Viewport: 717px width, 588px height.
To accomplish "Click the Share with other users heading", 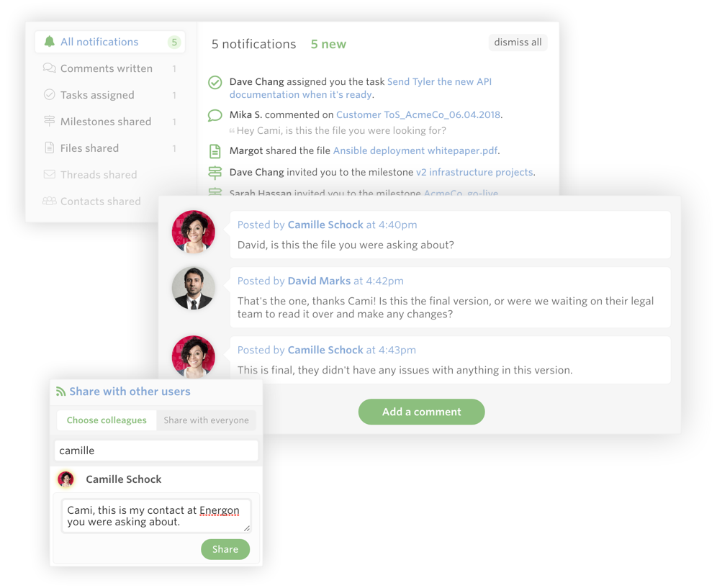I will tap(130, 392).
